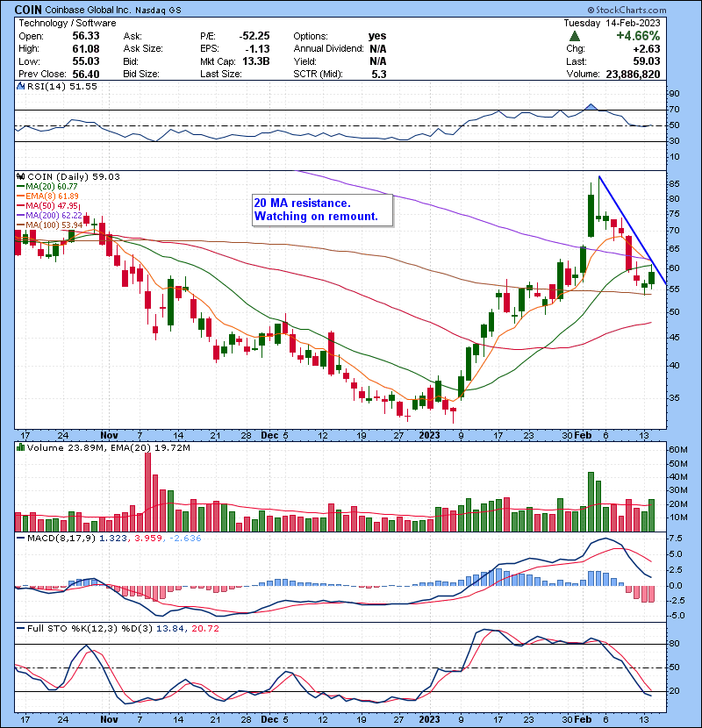The width and height of the screenshot is (702, 728).
Task: Click the Nasdaq GS exchange label
Action: pyautogui.click(x=158, y=11)
